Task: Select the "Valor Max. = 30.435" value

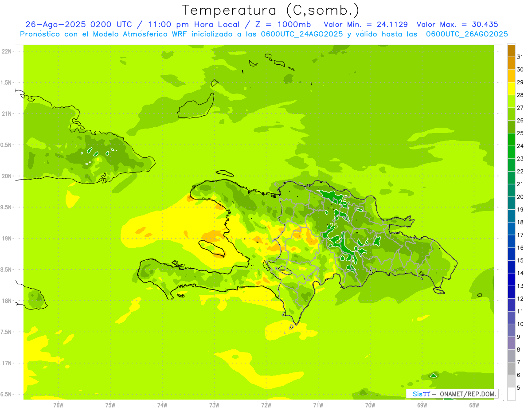Action: (x=457, y=24)
